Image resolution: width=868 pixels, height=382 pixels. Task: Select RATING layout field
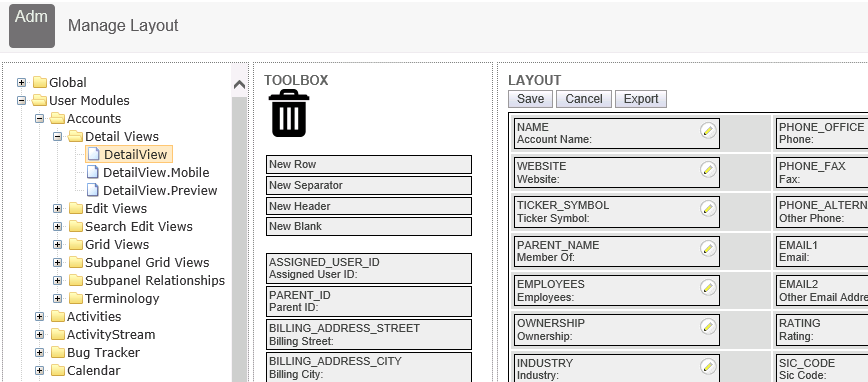pos(822,329)
